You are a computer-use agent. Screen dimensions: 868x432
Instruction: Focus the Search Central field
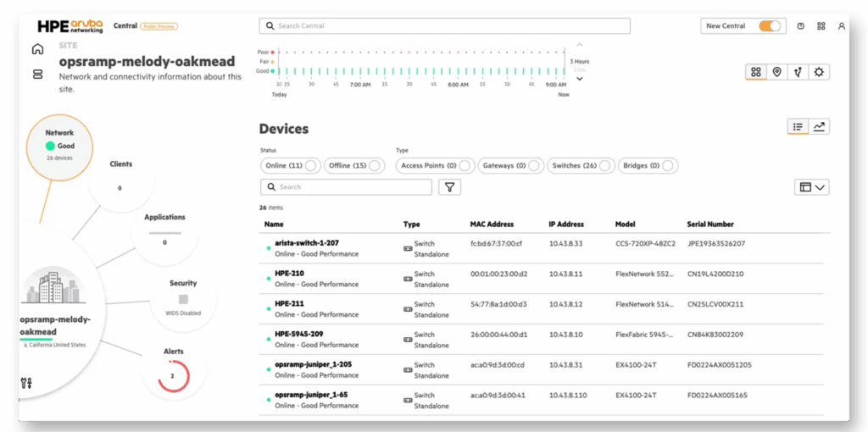(x=444, y=26)
